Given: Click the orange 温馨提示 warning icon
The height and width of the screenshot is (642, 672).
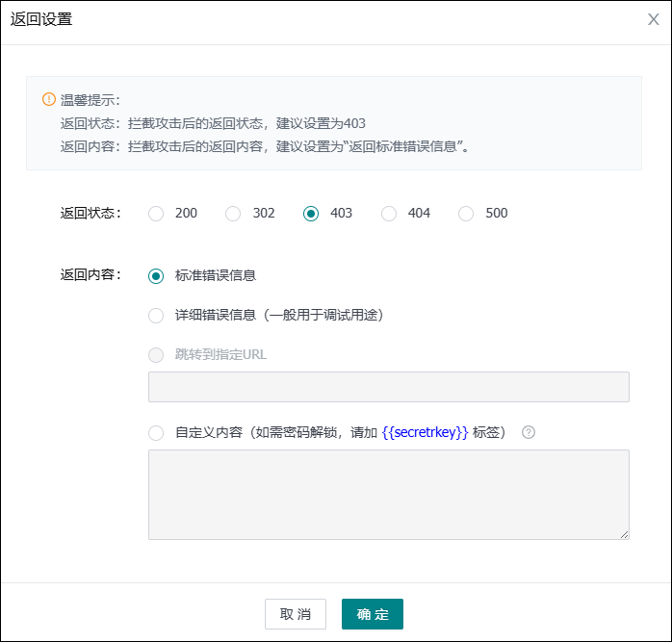Looking at the screenshot, I should [49, 99].
